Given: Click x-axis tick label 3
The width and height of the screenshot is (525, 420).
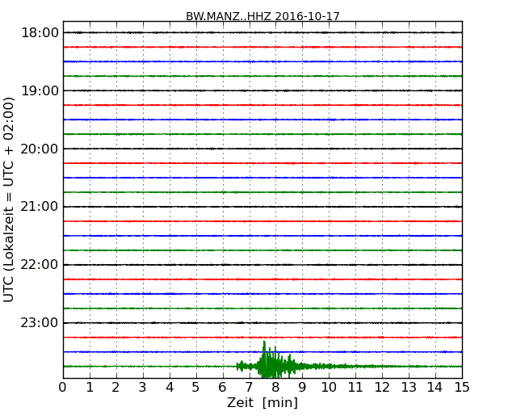Looking at the screenshot, I should coord(143,388).
